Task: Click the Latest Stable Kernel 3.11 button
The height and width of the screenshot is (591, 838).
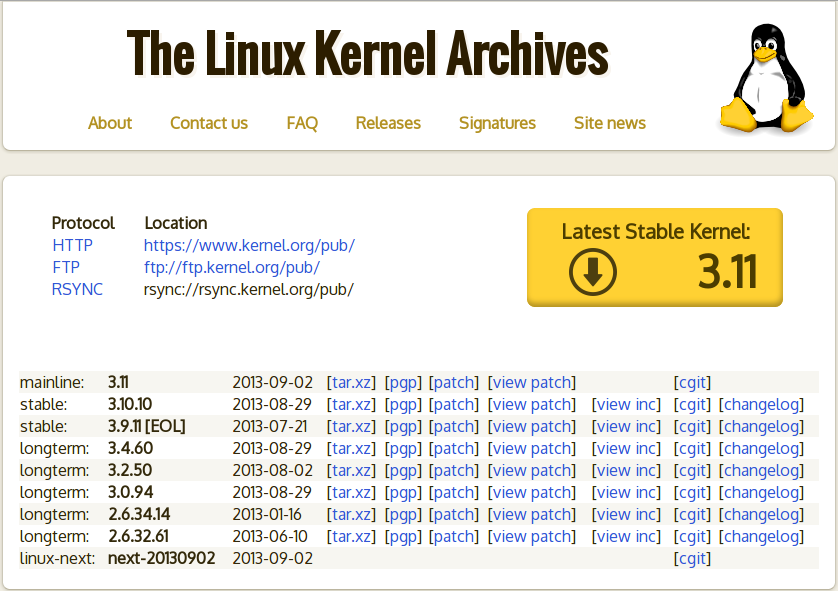Action: [x=655, y=257]
